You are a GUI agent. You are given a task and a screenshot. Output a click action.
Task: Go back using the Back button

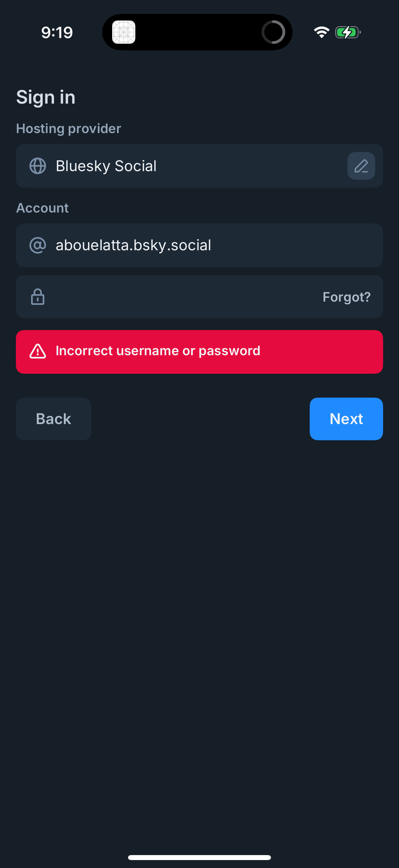click(53, 419)
